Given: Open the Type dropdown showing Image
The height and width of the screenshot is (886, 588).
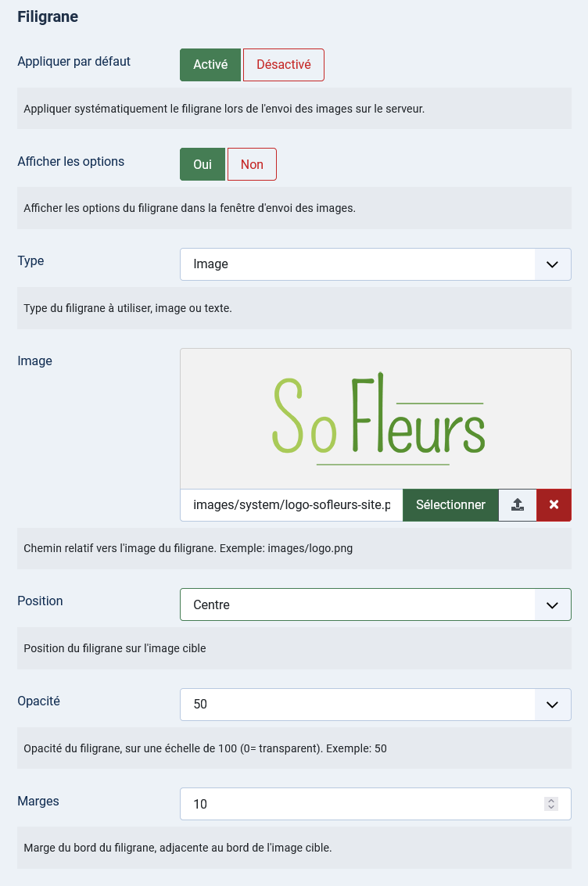Looking at the screenshot, I should [x=375, y=264].
